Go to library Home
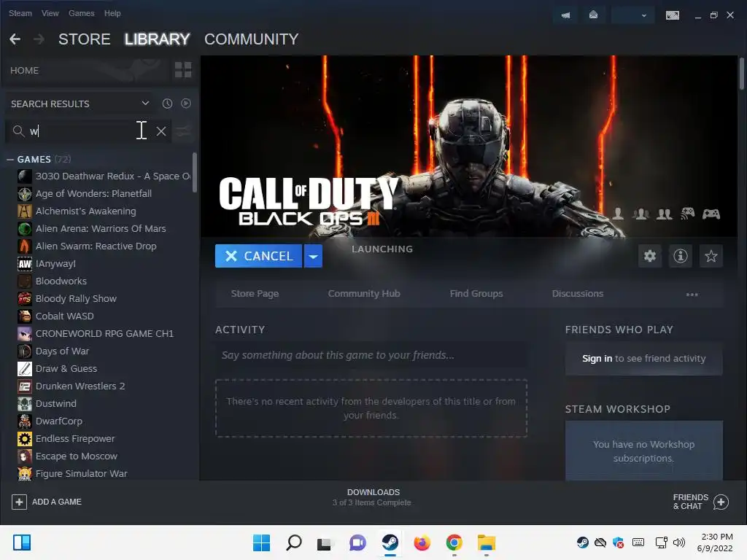This screenshot has height=560, width=747. (24, 71)
